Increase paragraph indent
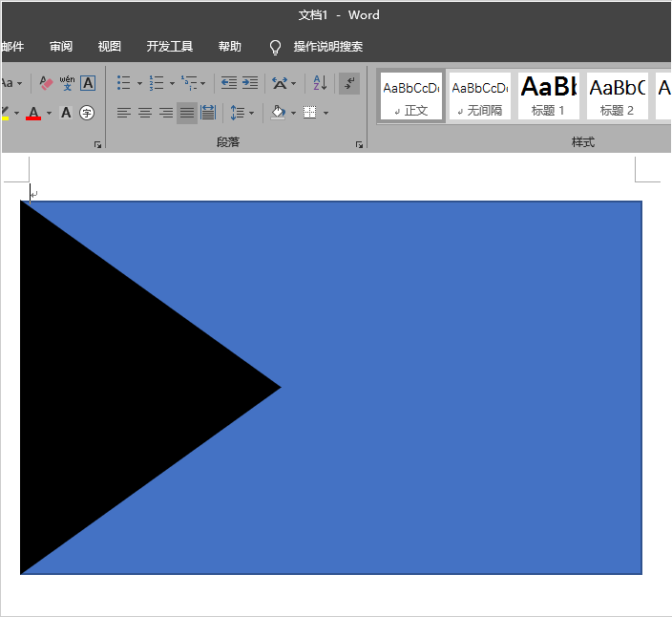This screenshot has height=617, width=672. (x=250, y=83)
